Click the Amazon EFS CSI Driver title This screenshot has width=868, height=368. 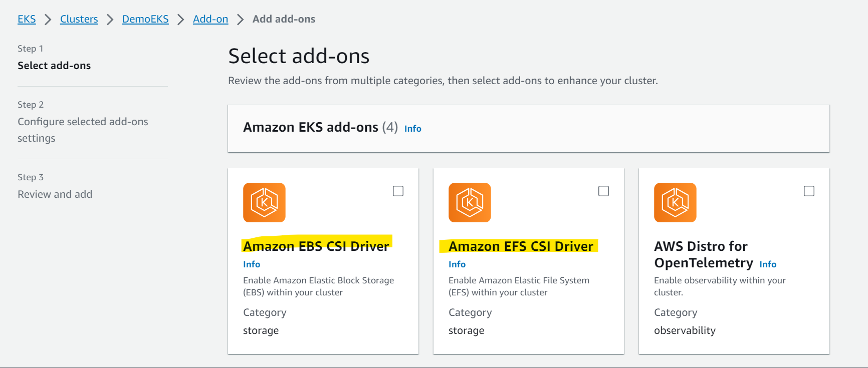pyautogui.click(x=521, y=246)
